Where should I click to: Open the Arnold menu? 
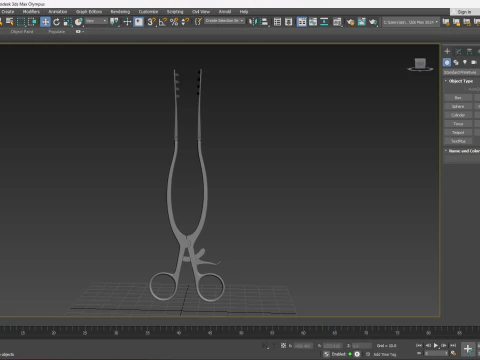[x=225, y=12]
